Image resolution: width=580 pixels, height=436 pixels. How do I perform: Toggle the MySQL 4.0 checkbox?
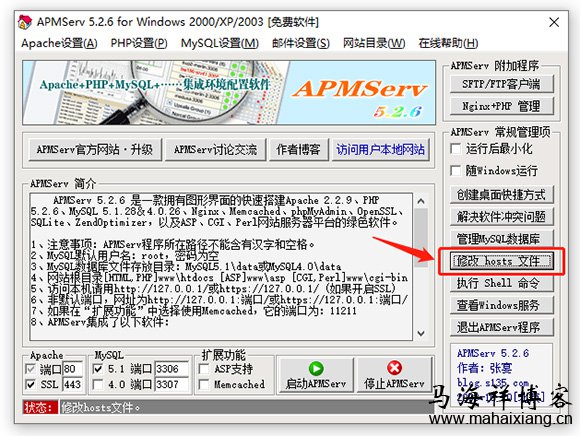click(x=98, y=384)
